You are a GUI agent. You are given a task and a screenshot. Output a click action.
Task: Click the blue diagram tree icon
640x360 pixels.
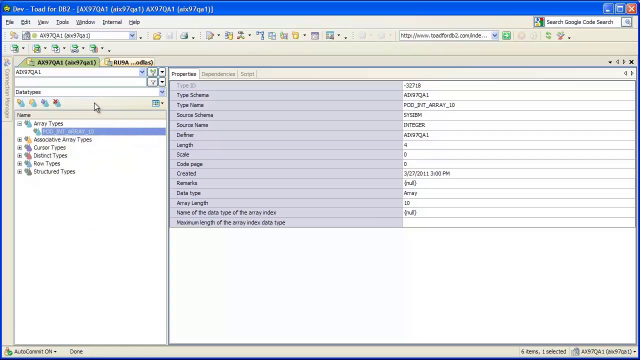pos(260,36)
